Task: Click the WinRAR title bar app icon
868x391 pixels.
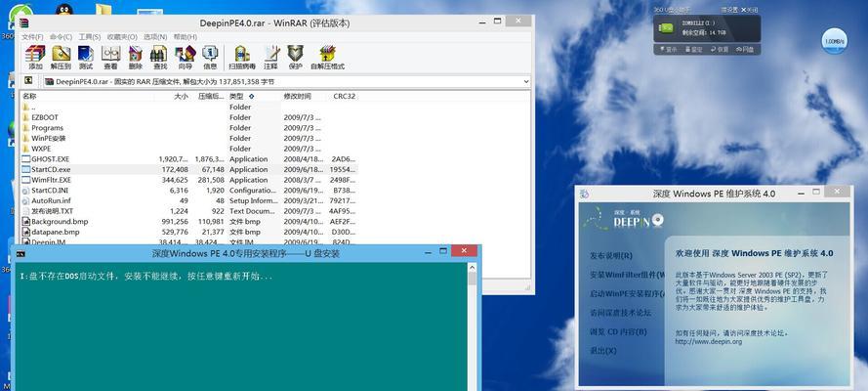Action: pos(23,22)
